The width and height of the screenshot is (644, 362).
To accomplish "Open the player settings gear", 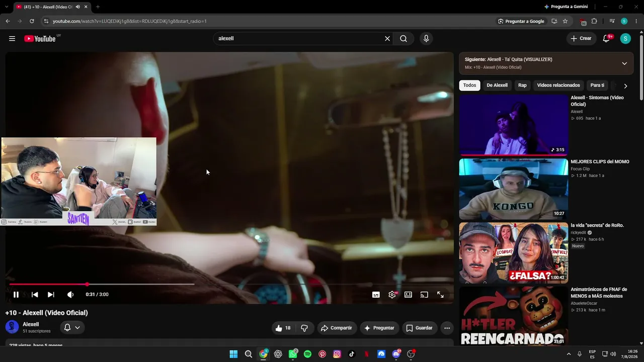I will click(x=392, y=295).
